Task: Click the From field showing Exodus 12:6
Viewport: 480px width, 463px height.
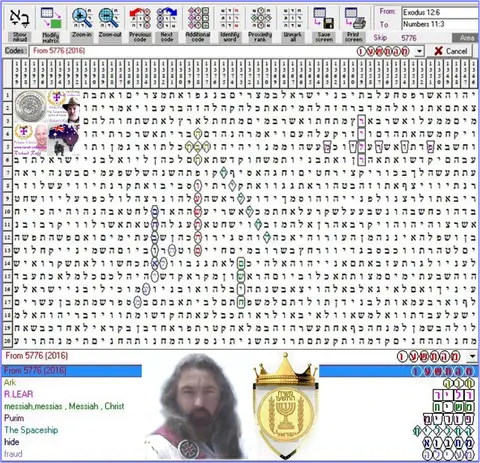Action: point(440,12)
